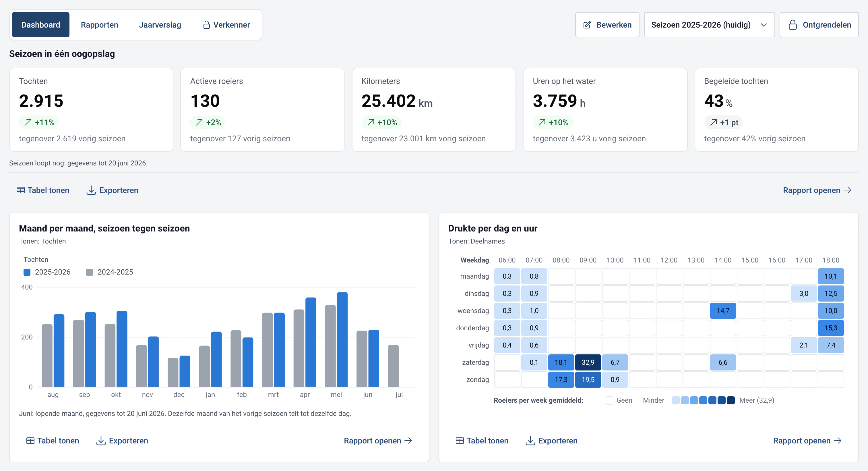
Task: Click table icon under season summary cards
Action: 21,190
